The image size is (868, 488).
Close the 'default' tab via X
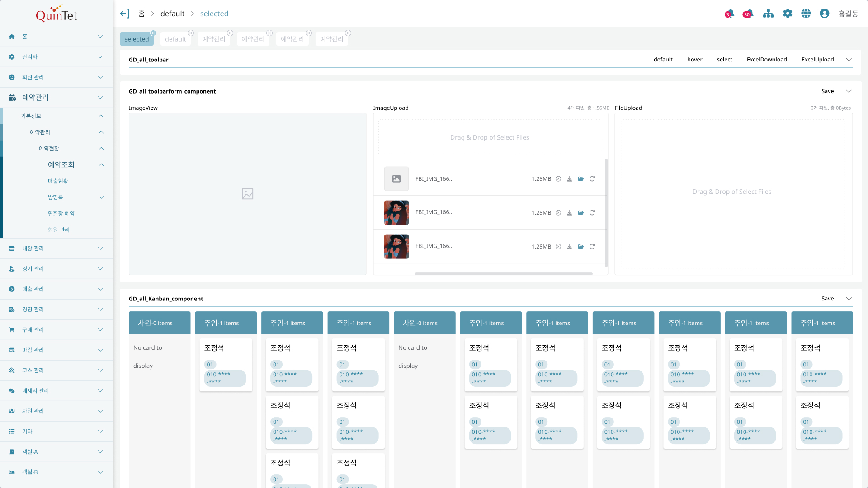click(x=191, y=33)
